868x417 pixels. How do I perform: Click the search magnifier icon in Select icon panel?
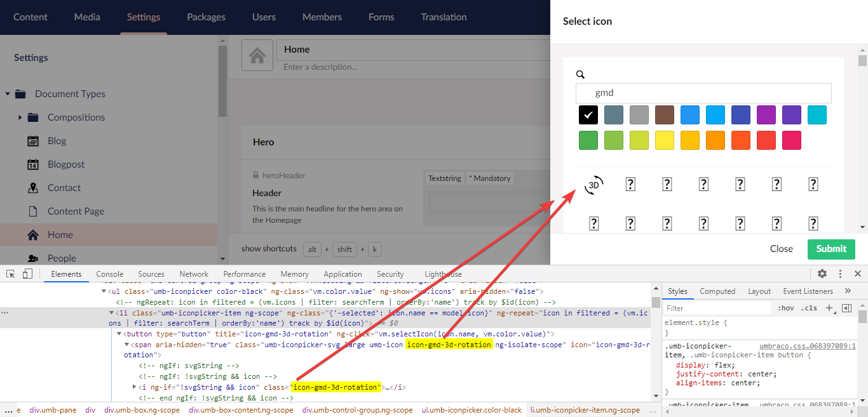[x=580, y=74]
